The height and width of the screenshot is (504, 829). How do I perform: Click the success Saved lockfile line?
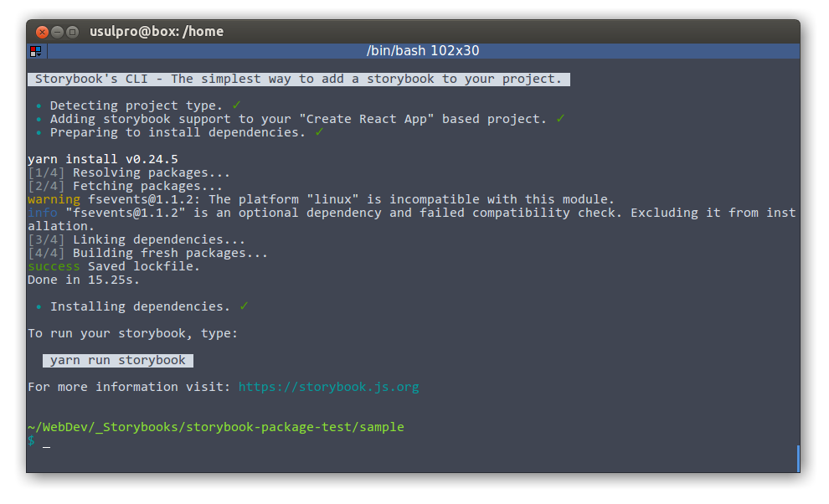[114, 266]
